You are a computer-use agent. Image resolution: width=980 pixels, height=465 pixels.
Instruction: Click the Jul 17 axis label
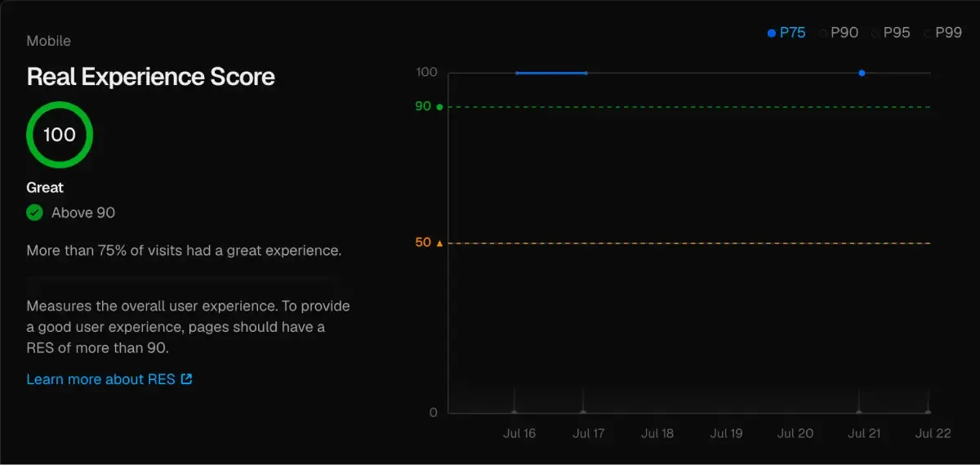coord(588,433)
